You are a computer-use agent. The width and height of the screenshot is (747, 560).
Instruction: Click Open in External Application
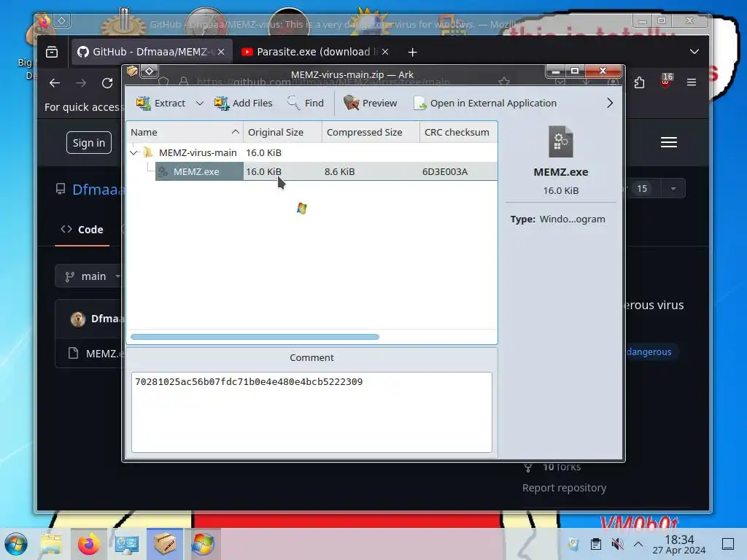(485, 103)
